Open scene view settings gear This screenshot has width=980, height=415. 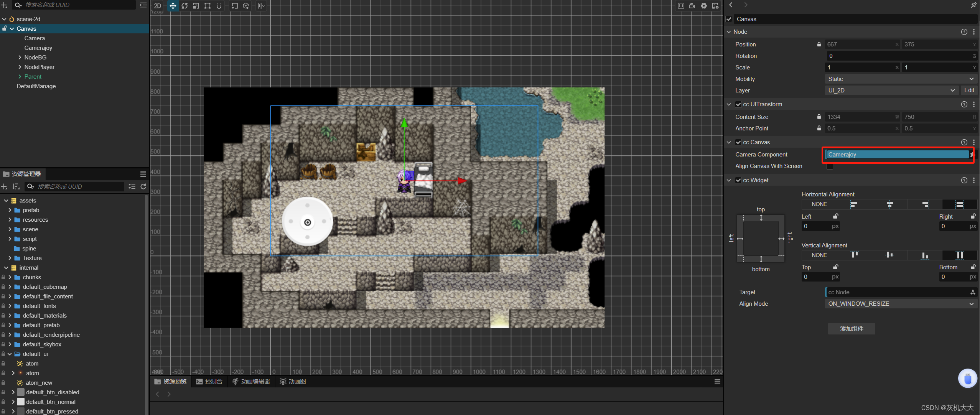(x=704, y=6)
